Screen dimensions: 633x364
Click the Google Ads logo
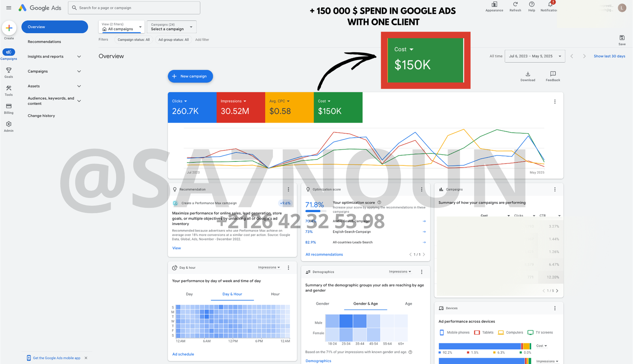tap(40, 8)
